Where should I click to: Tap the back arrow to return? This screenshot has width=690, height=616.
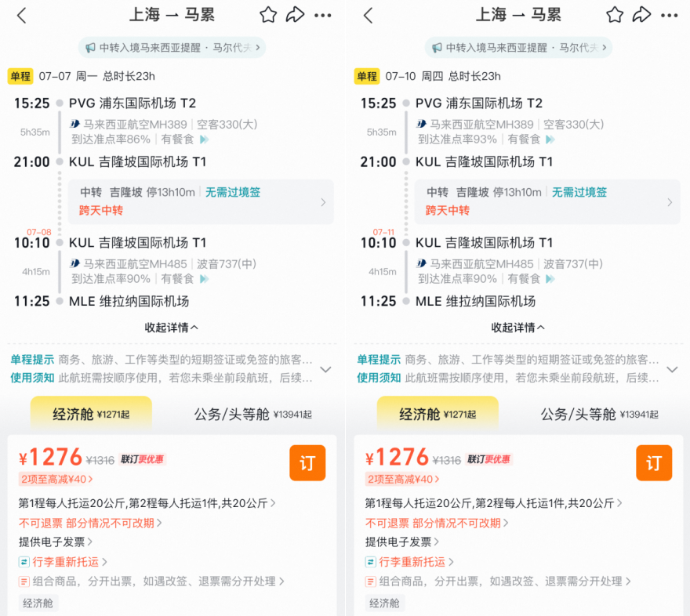[20, 15]
